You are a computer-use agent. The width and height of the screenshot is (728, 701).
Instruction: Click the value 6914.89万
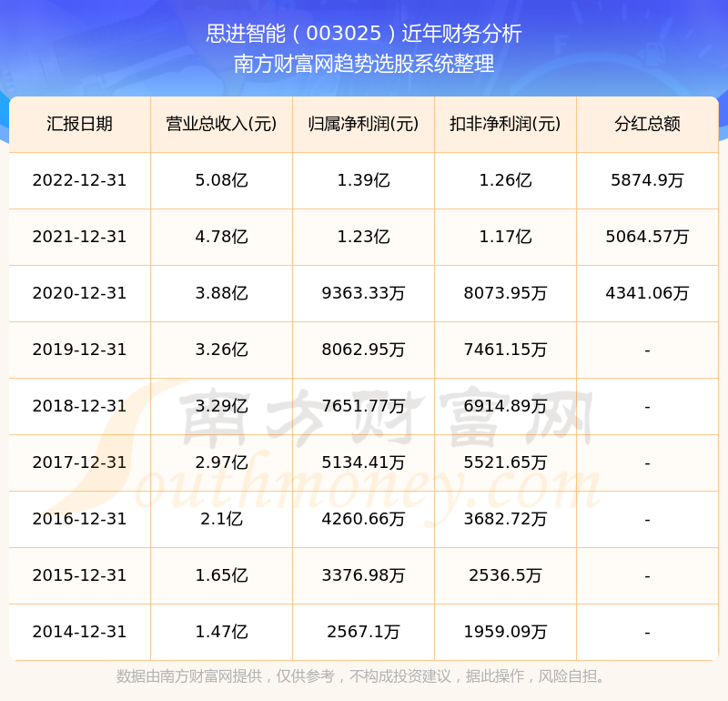click(505, 406)
